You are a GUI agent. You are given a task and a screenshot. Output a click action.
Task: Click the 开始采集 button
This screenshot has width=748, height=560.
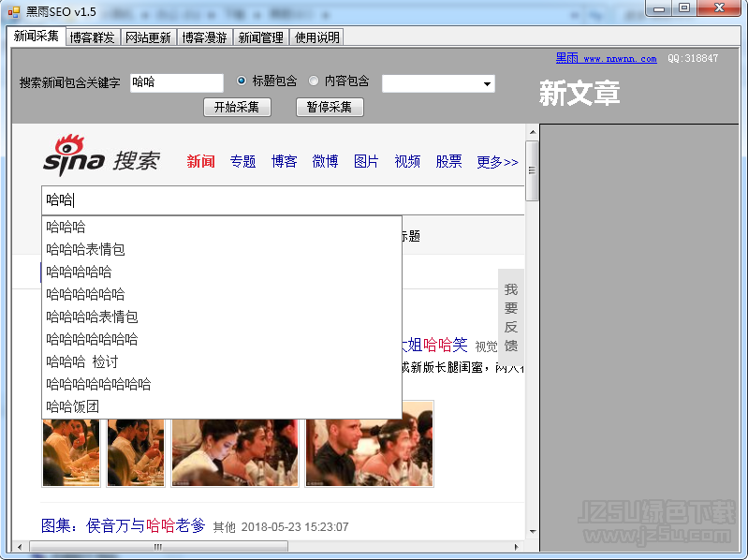[237, 107]
